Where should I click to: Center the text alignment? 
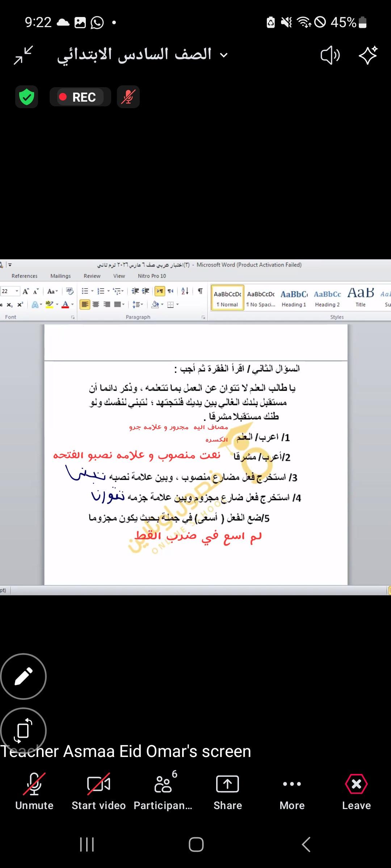(x=96, y=305)
